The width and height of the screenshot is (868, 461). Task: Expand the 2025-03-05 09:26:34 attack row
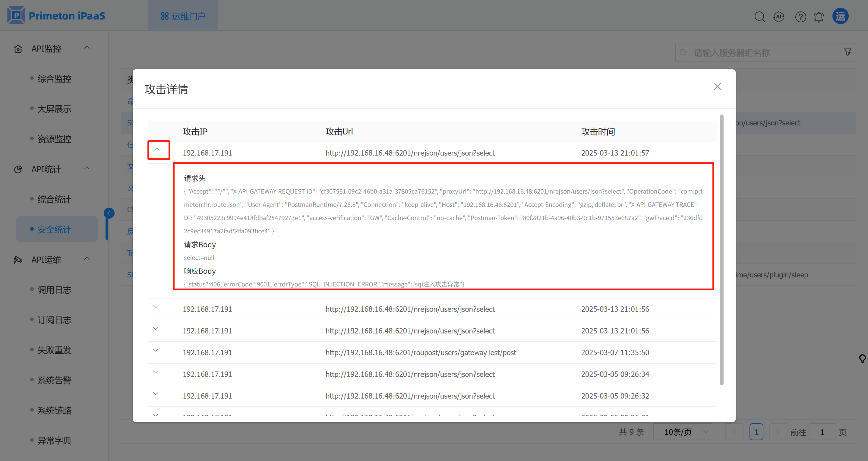pos(156,372)
